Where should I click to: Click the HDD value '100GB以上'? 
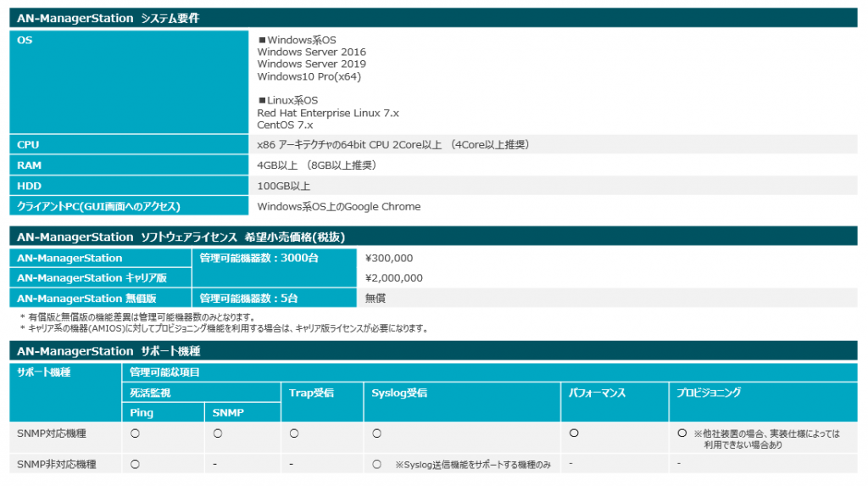tap(283, 187)
